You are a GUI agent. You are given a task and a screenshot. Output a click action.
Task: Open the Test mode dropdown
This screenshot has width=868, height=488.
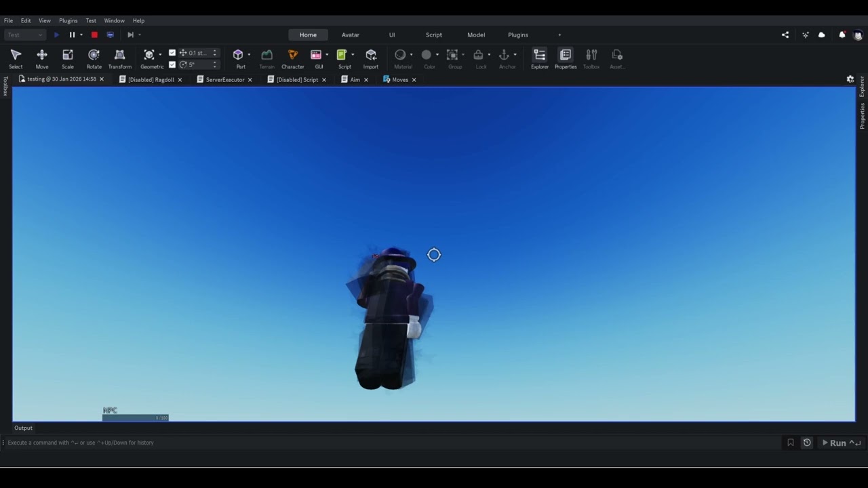coord(24,35)
